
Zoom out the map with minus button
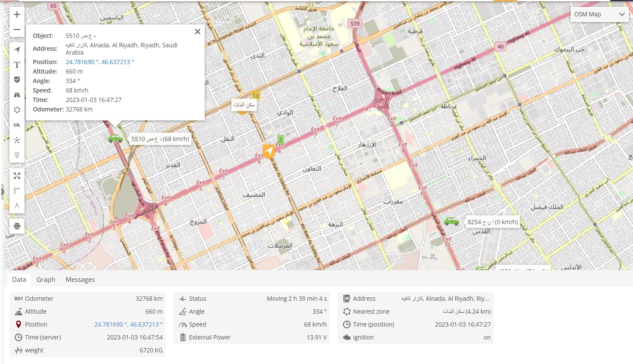coord(17,30)
